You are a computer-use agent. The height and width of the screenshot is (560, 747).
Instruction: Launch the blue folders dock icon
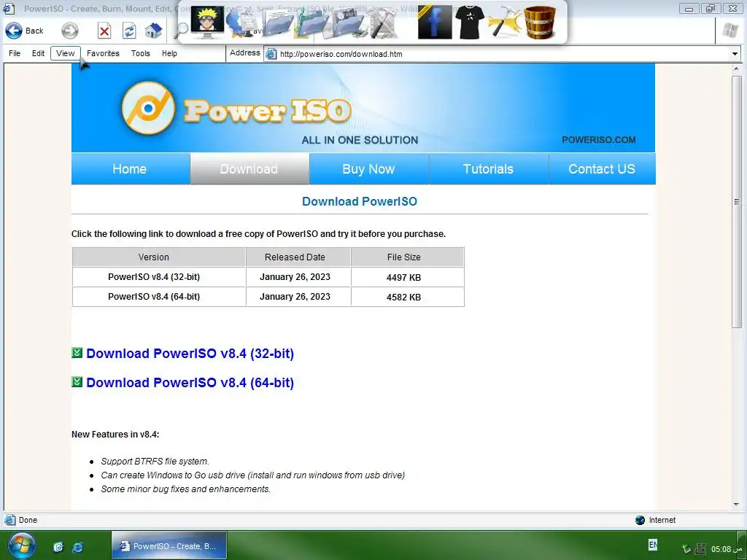(278, 24)
